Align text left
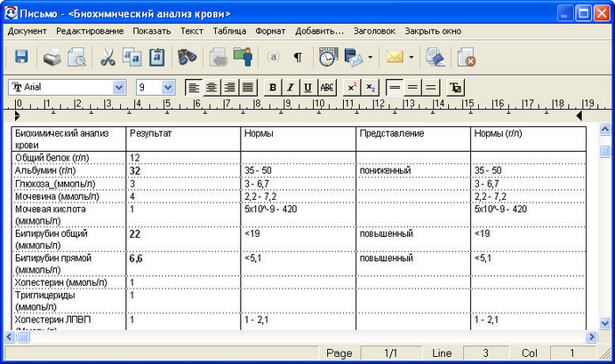Image resolution: width=615 pixels, height=364 pixels. click(x=194, y=87)
